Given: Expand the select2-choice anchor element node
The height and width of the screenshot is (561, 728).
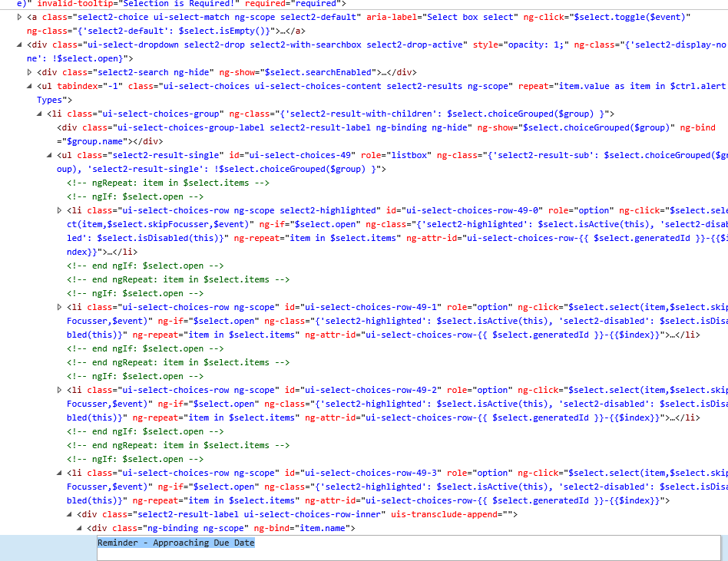Looking at the screenshot, I should point(19,17).
